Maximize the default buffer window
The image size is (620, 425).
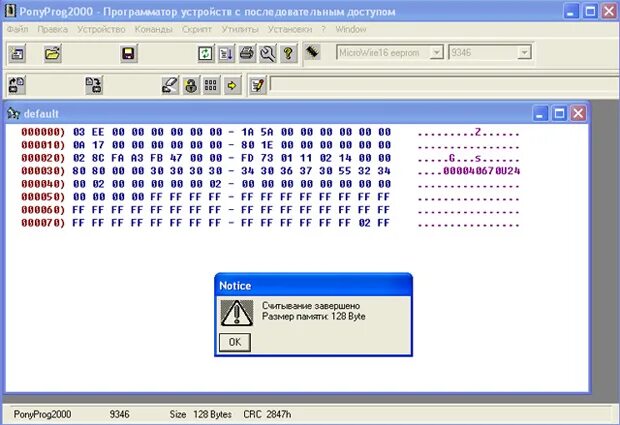pyautogui.click(x=559, y=114)
